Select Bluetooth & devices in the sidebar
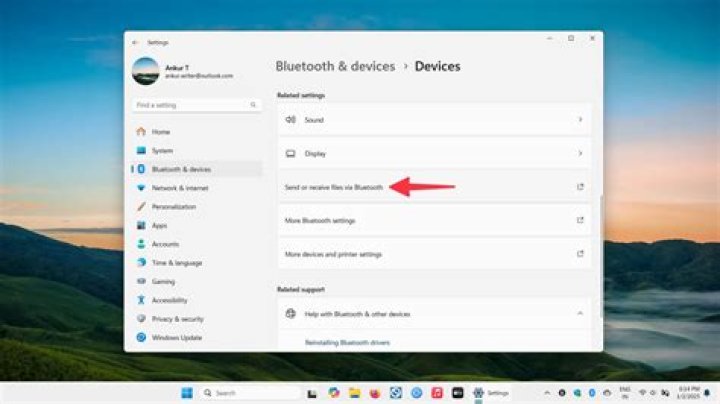Image resolution: width=720 pixels, height=404 pixels. (x=197, y=169)
